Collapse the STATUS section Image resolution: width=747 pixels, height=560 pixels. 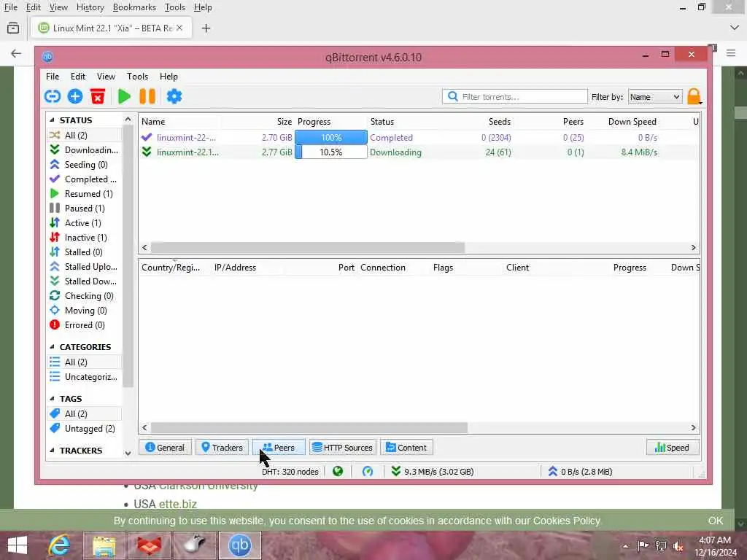(x=52, y=120)
